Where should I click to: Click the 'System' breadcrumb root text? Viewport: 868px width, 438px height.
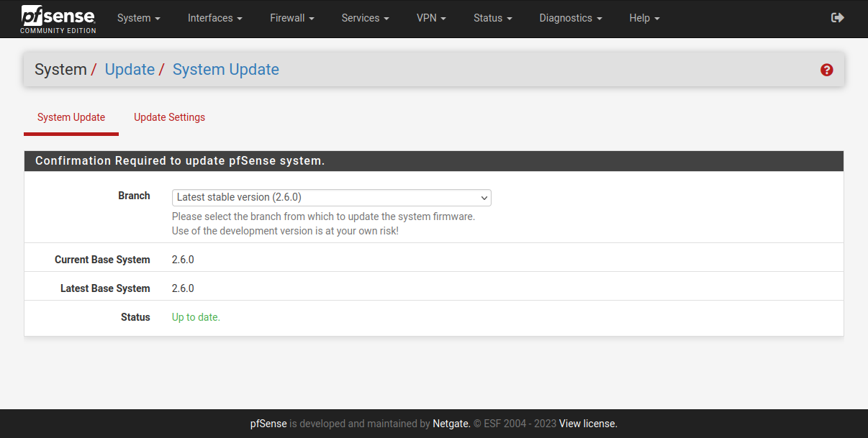point(60,70)
